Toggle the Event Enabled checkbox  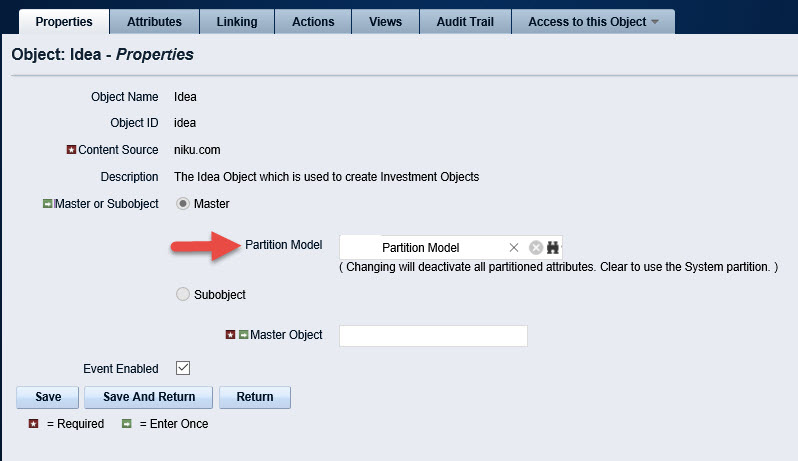(183, 368)
